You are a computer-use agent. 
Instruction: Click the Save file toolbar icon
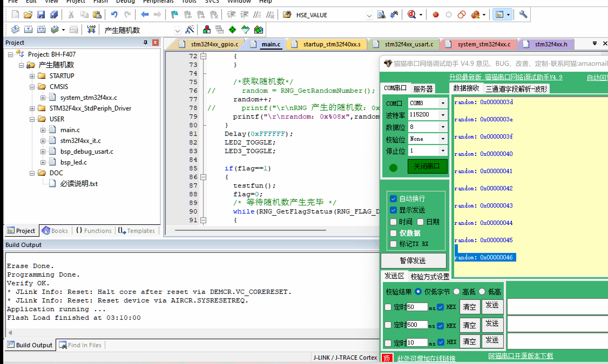tap(41, 15)
